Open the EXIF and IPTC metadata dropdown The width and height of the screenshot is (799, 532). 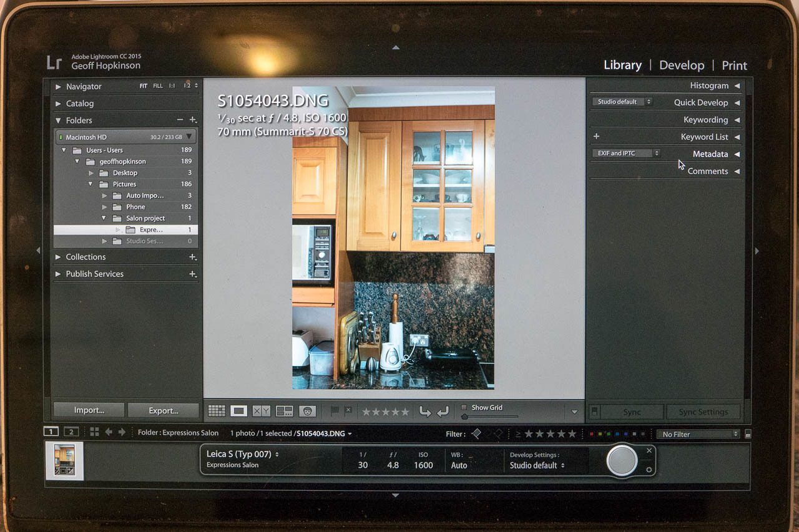tap(625, 153)
